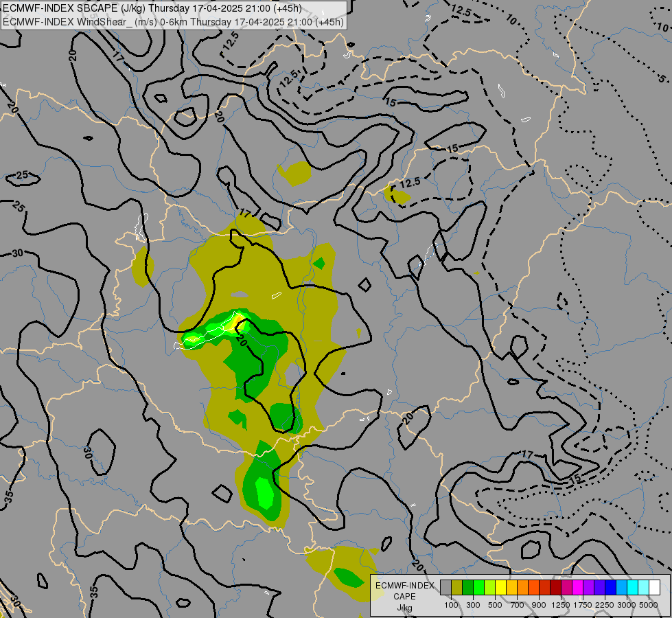
Task: Click the 1250 legend value
Action: point(561,605)
